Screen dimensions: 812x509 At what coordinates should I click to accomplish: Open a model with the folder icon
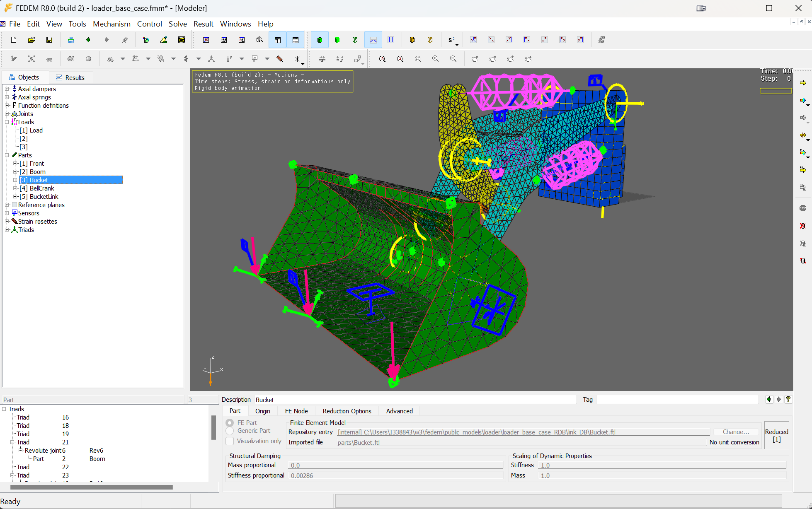point(32,40)
